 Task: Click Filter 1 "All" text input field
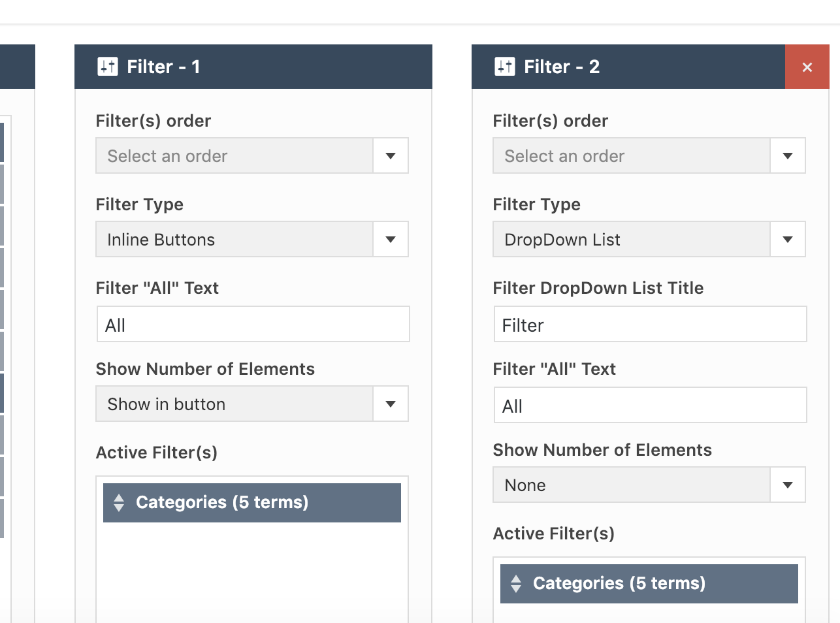click(253, 325)
